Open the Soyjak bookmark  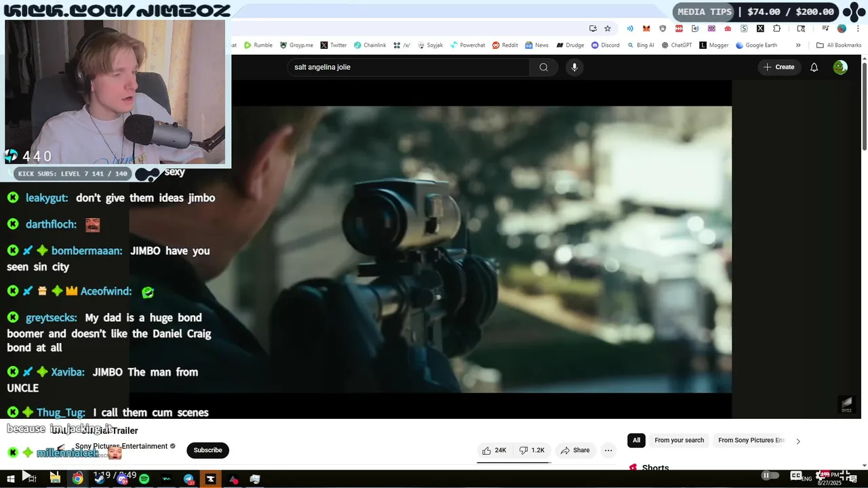coord(429,45)
